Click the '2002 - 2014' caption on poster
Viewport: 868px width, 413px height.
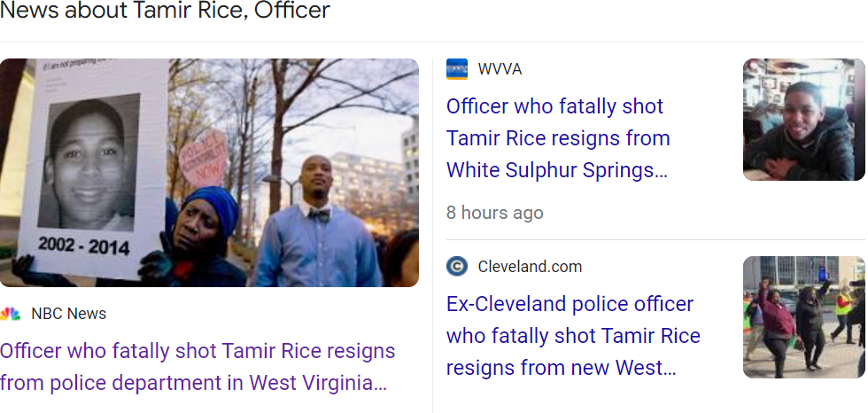[x=84, y=246]
